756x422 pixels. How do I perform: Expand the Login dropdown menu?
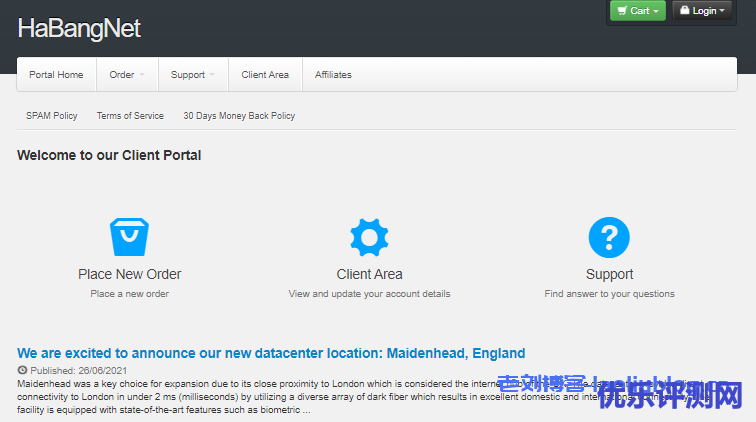[702, 11]
